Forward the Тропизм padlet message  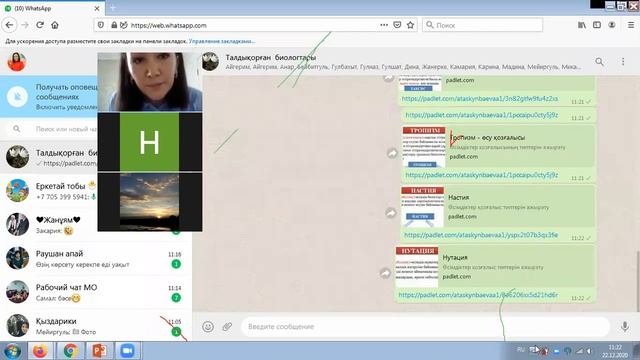click(x=392, y=153)
